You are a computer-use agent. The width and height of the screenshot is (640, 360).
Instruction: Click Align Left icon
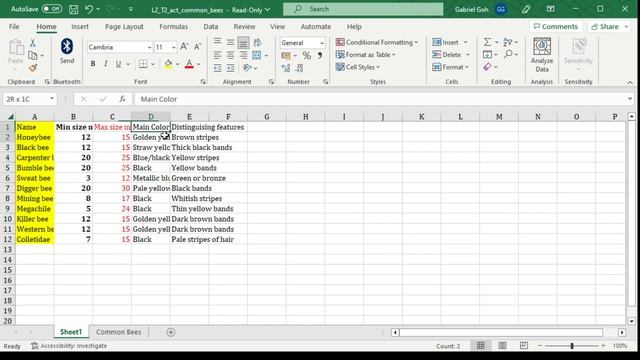click(218, 55)
